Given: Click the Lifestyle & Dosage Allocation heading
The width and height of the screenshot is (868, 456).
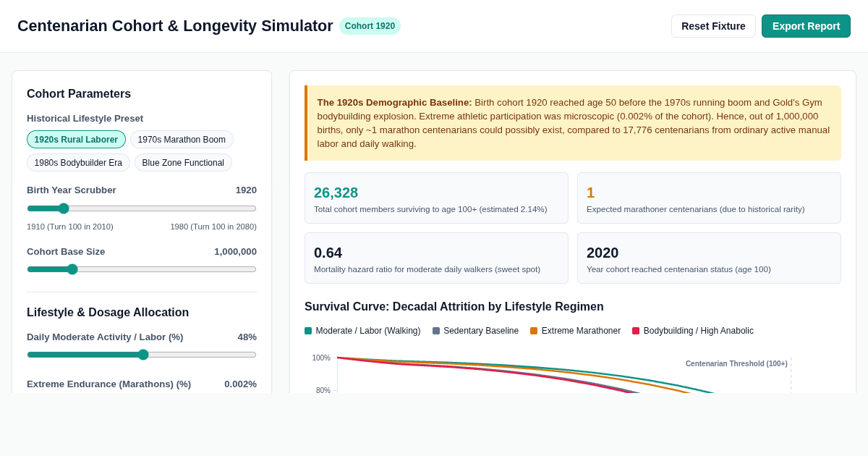Looking at the screenshot, I should pos(108,313).
